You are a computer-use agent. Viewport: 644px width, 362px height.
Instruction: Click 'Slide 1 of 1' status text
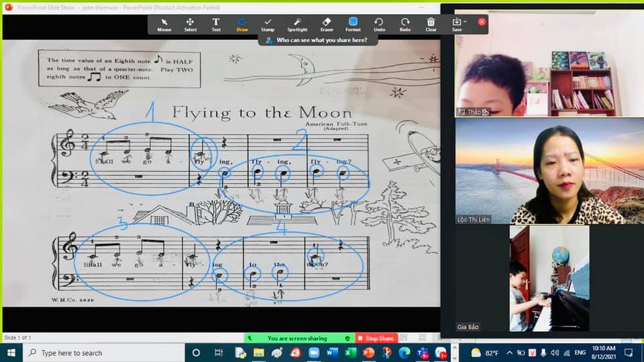[17, 337]
